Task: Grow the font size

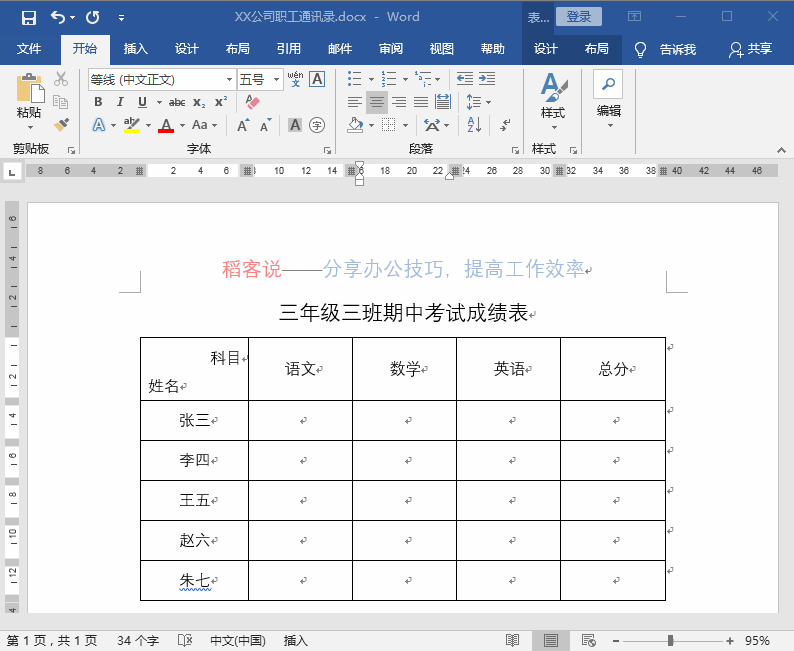Action: [x=244, y=125]
